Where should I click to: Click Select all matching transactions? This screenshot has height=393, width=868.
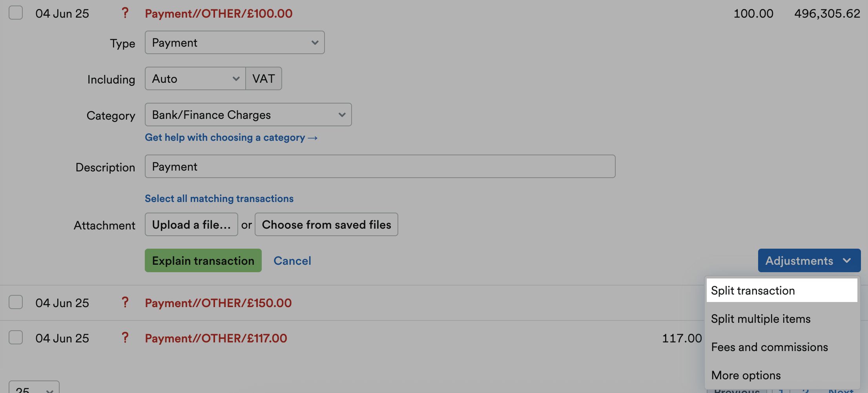coord(219,198)
